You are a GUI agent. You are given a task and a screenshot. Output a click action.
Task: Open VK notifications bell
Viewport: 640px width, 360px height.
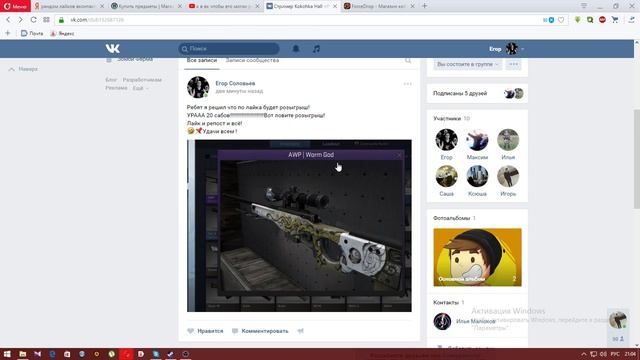296,49
